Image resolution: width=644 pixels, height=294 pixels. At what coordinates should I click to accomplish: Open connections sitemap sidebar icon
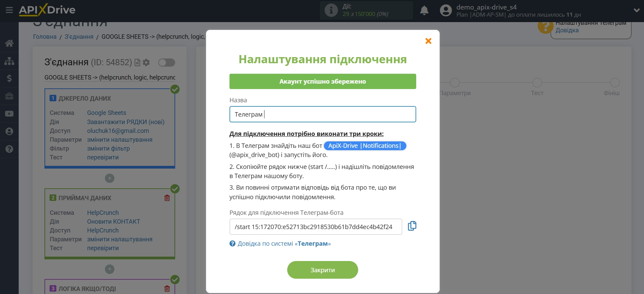[x=9, y=61]
